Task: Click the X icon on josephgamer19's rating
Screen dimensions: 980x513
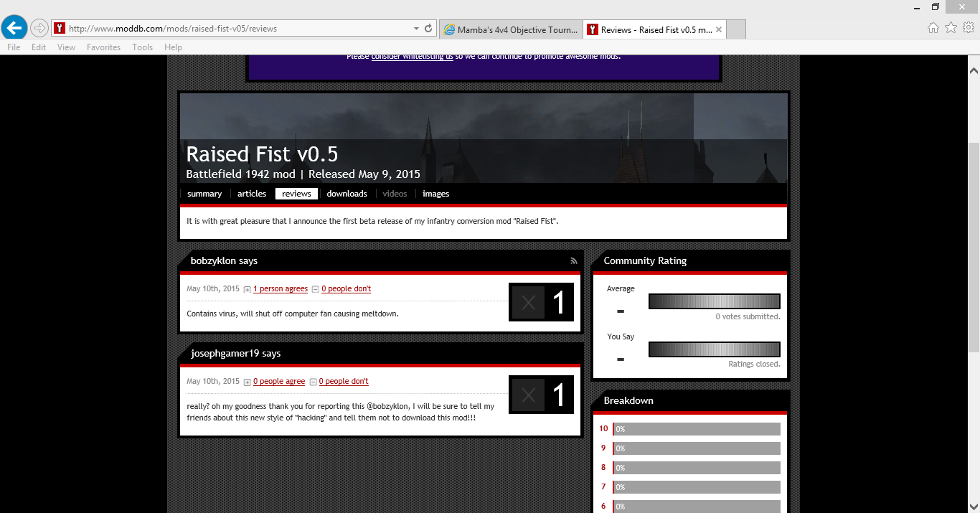Action: (529, 395)
